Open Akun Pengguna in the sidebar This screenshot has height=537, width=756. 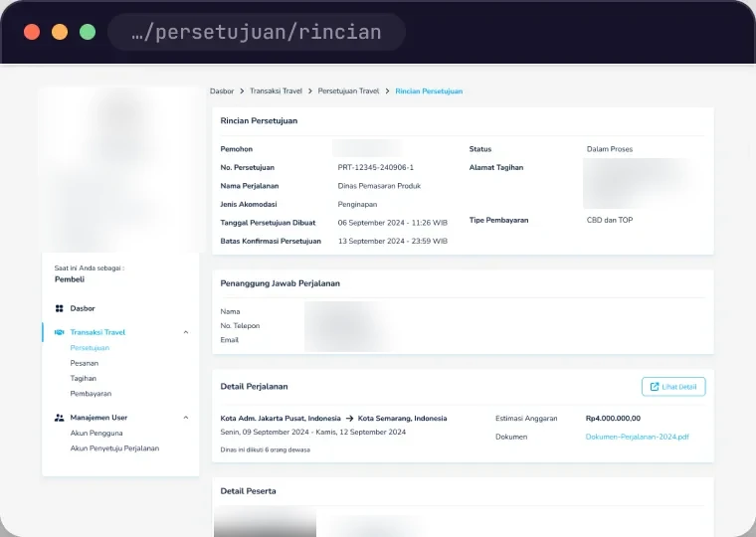(x=96, y=433)
